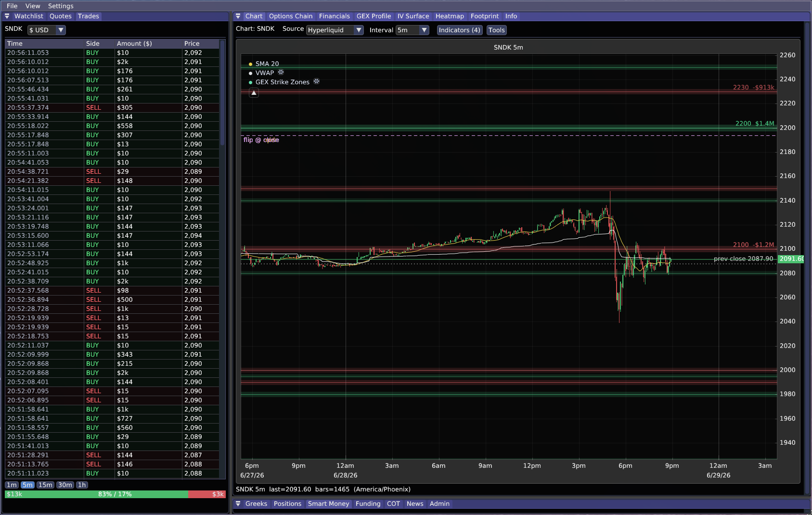Open the Admin bottom tab
Viewport: 812px width, 515px height.
coord(439,503)
